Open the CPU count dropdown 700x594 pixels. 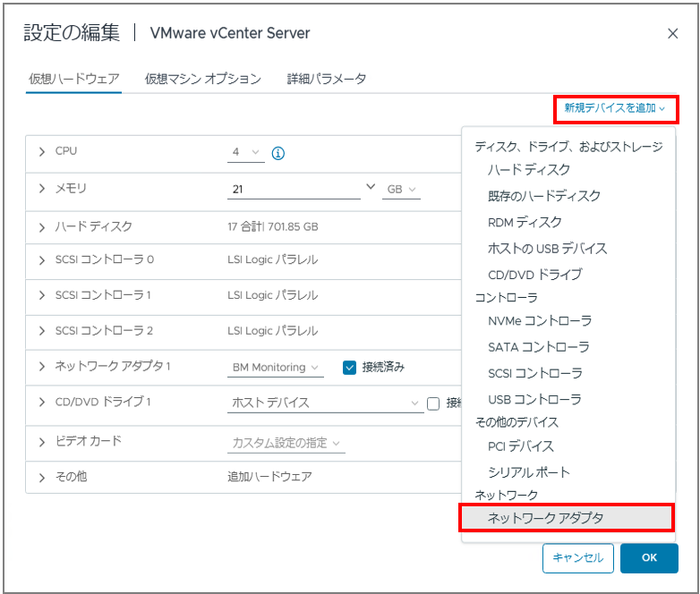[x=246, y=152]
